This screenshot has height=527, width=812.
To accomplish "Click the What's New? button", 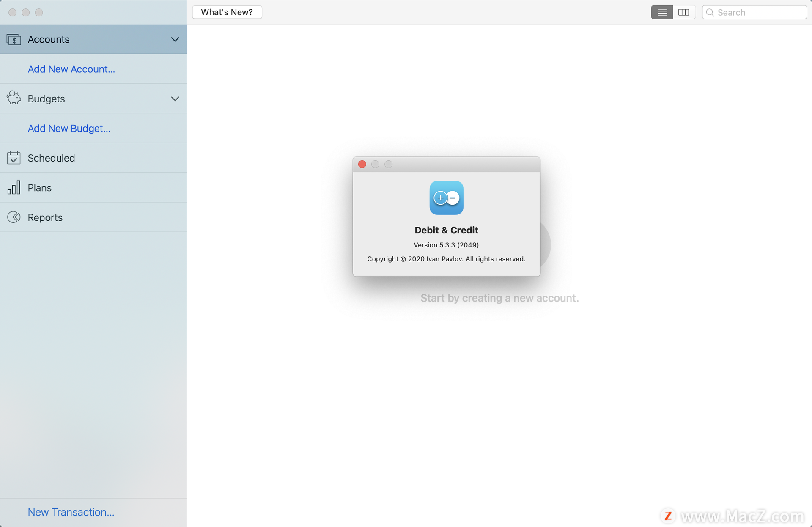I will [227, 12].
